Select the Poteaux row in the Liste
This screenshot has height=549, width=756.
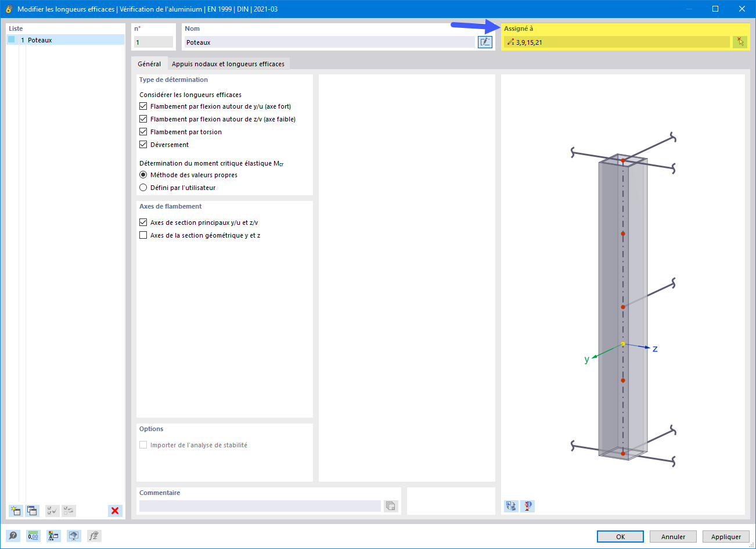pos(65,40)
